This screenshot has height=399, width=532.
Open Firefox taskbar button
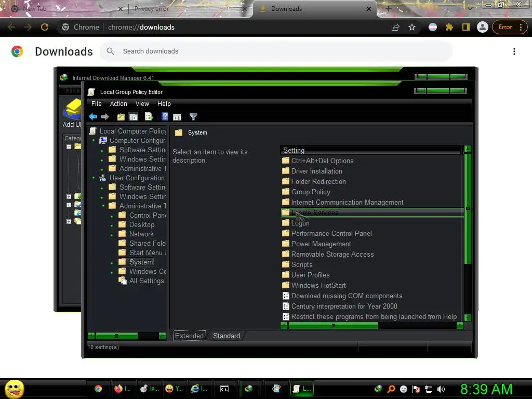tap(122, 389)
